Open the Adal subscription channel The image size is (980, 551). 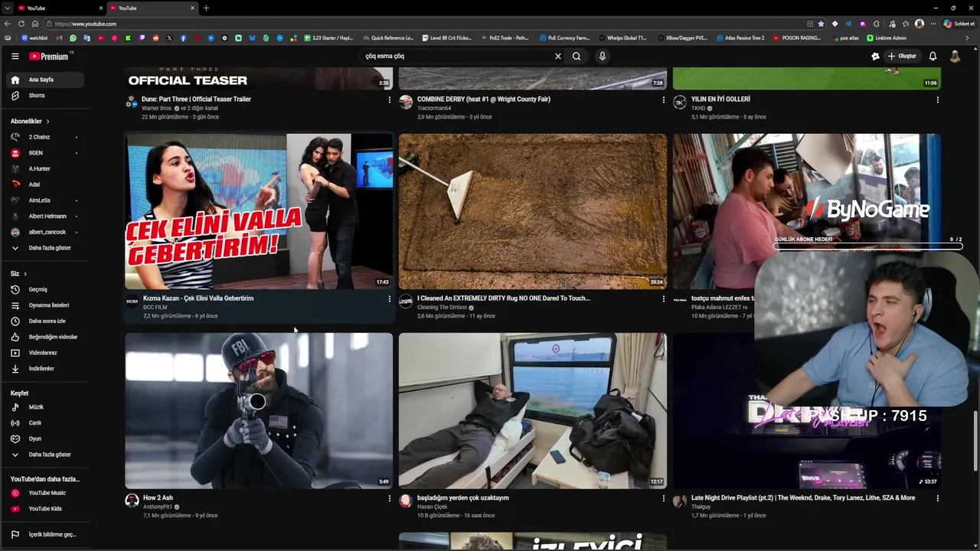(45, 184)
